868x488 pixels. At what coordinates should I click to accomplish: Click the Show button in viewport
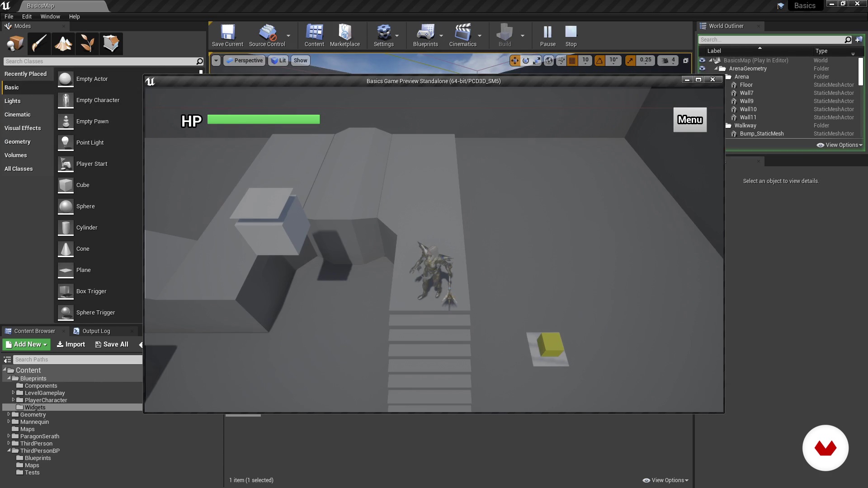point(301,61)
